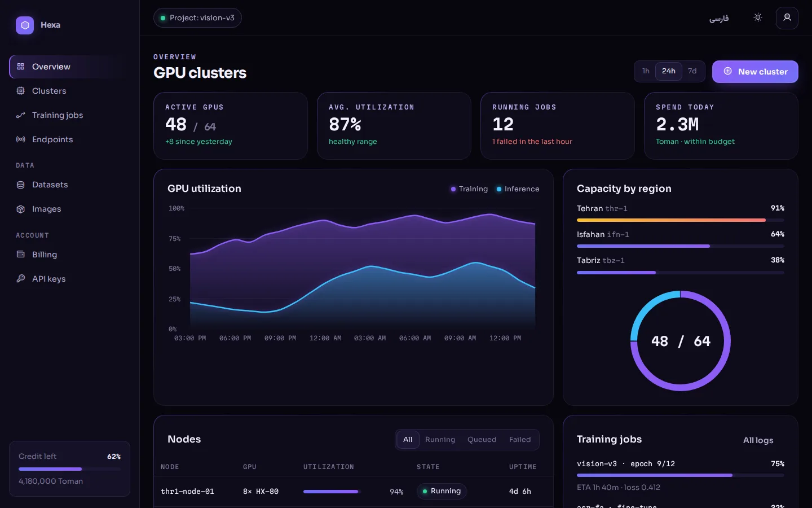Click the Endpoints broadcast icon
Viewport: 812px width, 508px height.
[x=21, y=139]
